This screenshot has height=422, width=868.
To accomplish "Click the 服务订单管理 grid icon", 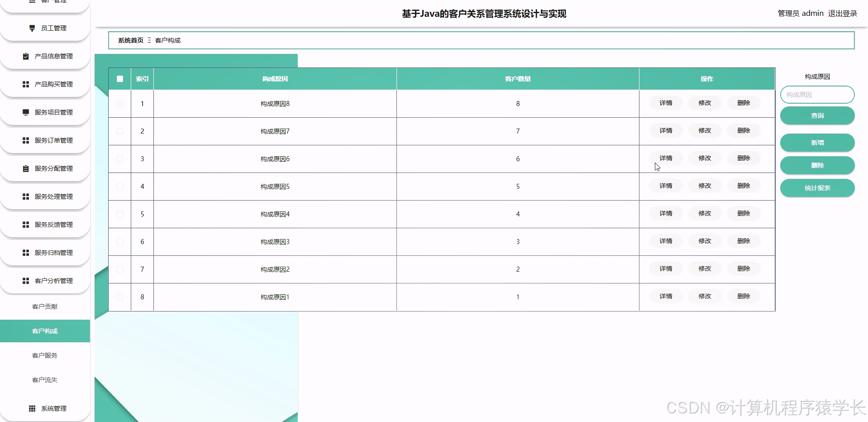I will pos(26,140).
